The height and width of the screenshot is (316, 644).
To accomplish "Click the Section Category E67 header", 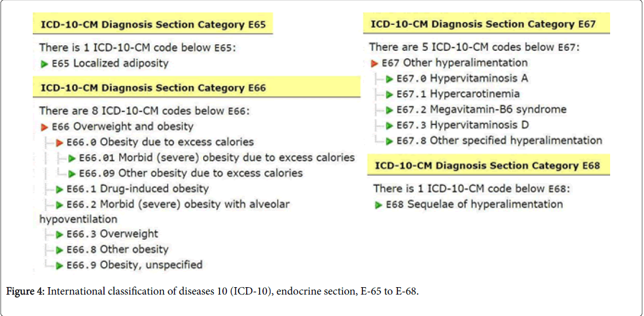I will (x=483, y=24).
